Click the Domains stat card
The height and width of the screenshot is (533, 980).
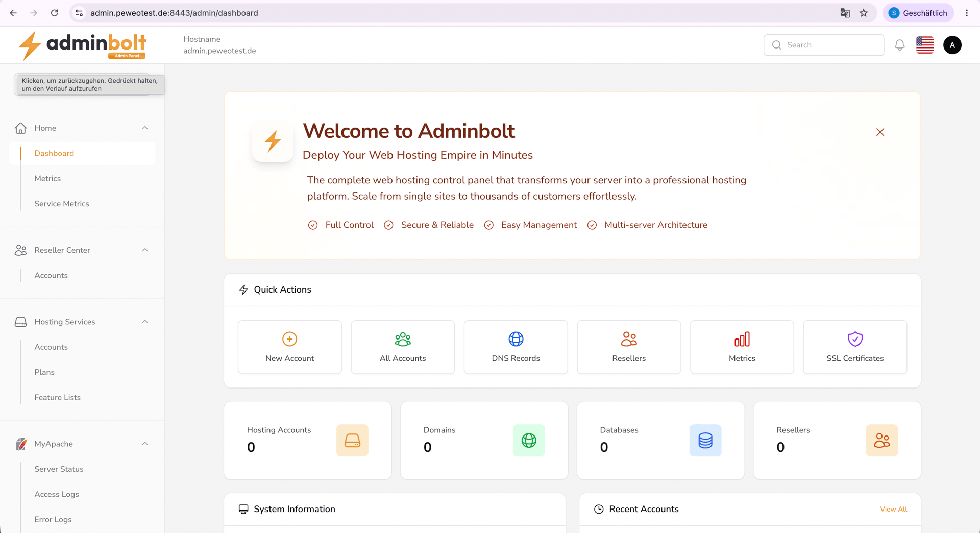coord(484,440)
